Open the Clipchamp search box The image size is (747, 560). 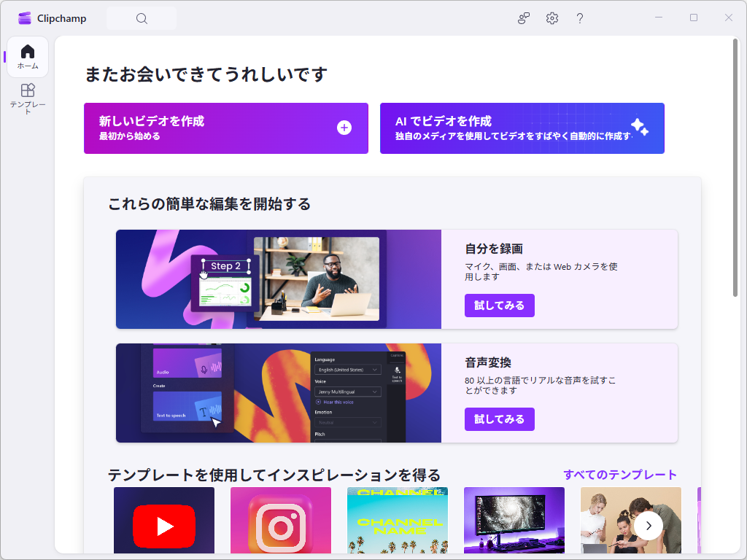click(x=142, y=18)
